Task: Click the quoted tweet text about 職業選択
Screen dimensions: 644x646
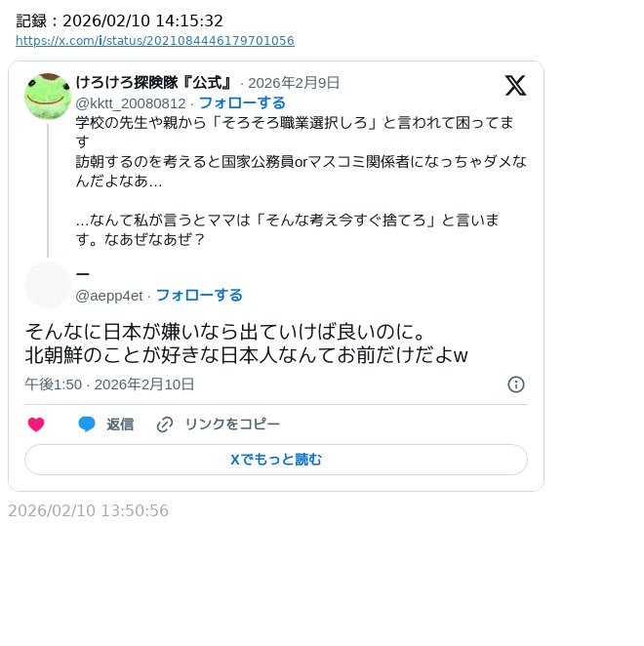Action: (x=301, y=181)
